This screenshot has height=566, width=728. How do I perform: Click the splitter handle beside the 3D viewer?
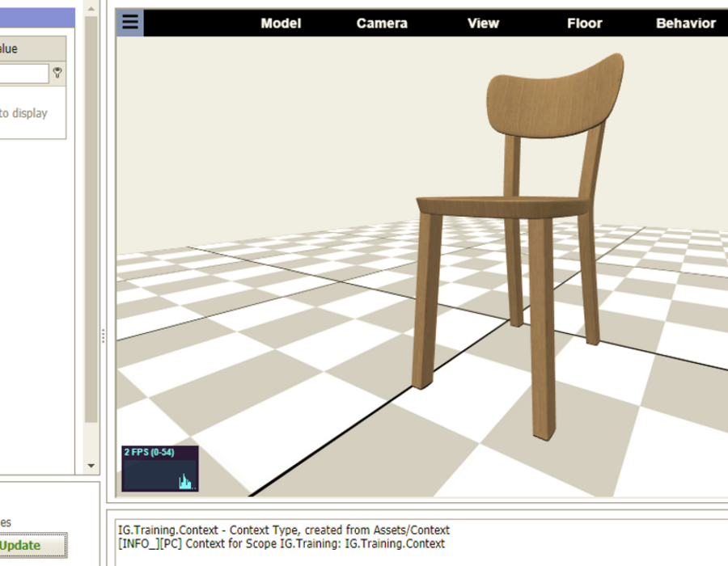click(x=103, y=336)
